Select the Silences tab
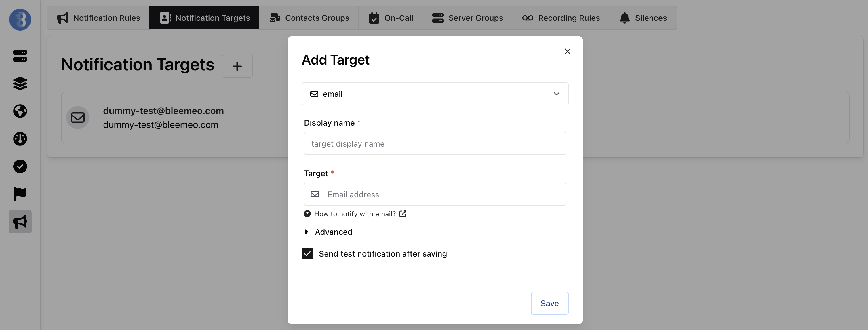868x330 pixels. coord(643,18)
